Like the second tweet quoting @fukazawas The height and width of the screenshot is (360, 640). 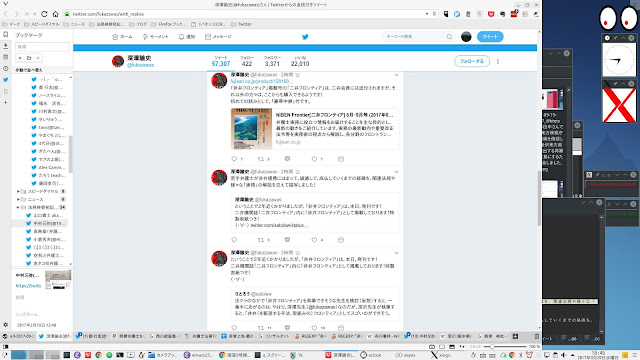(314, 240)
